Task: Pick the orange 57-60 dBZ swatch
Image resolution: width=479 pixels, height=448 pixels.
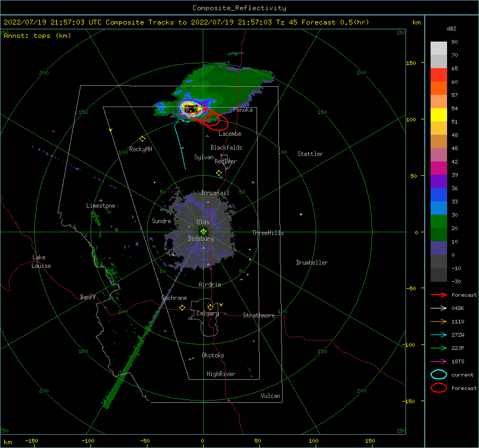Action: 439,88
